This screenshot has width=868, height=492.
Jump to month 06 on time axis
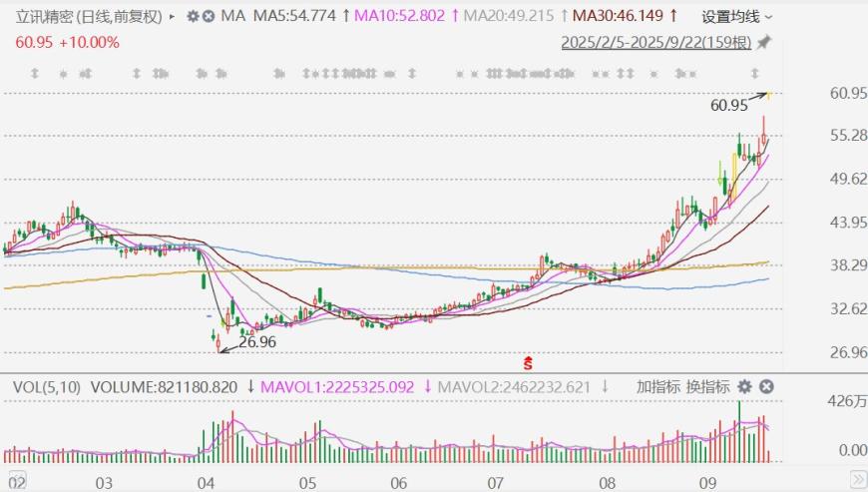pyautogui.click(x=398, y=483)
